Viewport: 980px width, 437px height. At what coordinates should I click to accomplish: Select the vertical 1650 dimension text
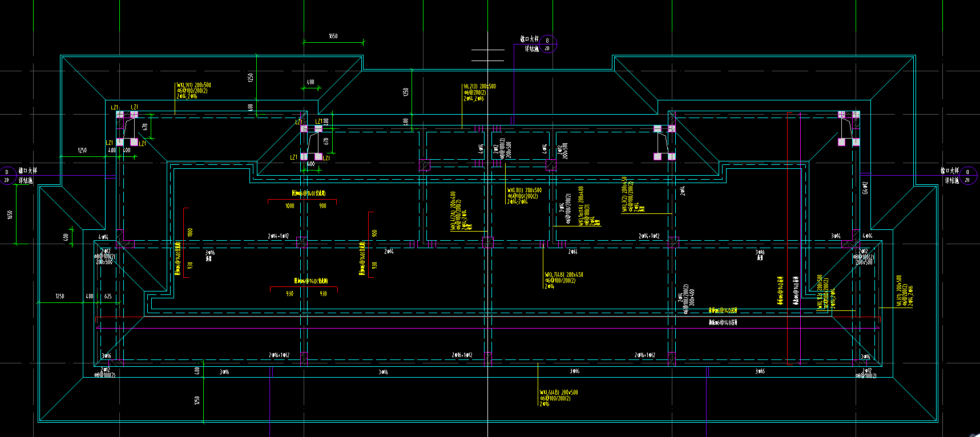coord(9,215)
